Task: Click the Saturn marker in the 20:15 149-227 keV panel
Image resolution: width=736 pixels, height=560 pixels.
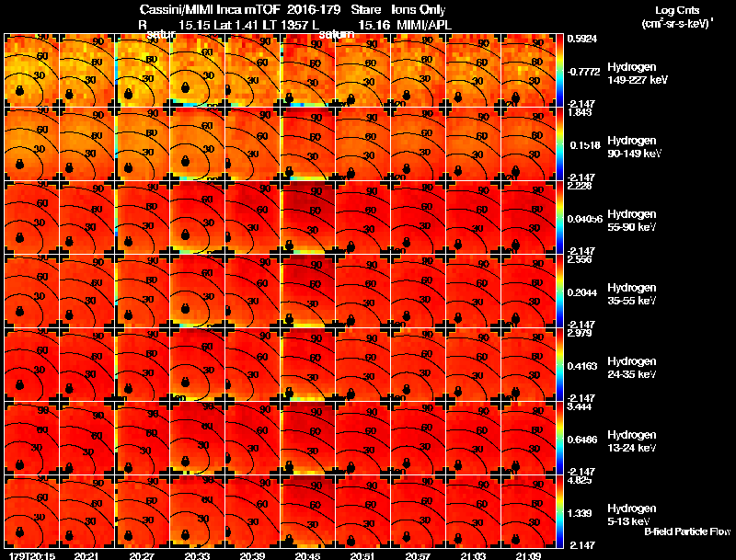Action: tap(19, 90)
